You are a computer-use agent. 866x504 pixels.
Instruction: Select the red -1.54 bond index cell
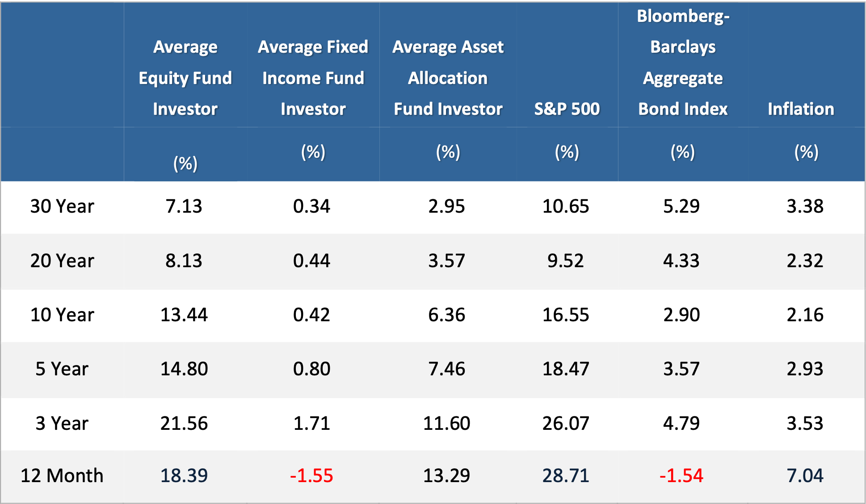click(681, 476)
